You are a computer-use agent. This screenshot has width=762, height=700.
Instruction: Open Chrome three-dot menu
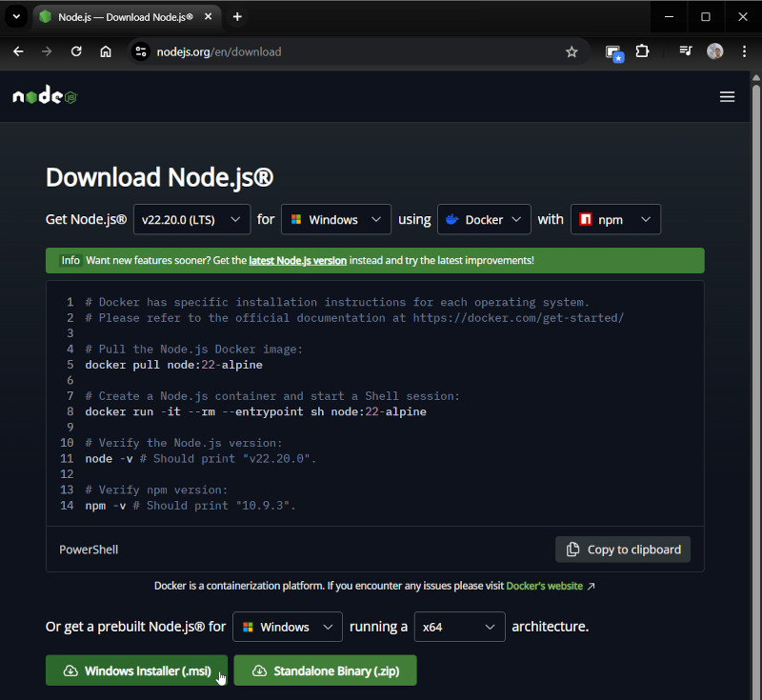click(744, 51)
